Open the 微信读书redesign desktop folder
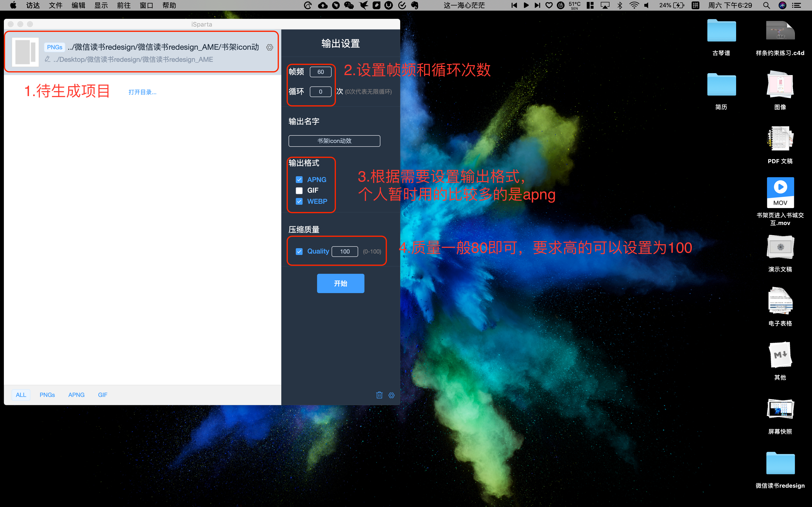Viewport: 812px width, 507px height. tap(780, 464)
